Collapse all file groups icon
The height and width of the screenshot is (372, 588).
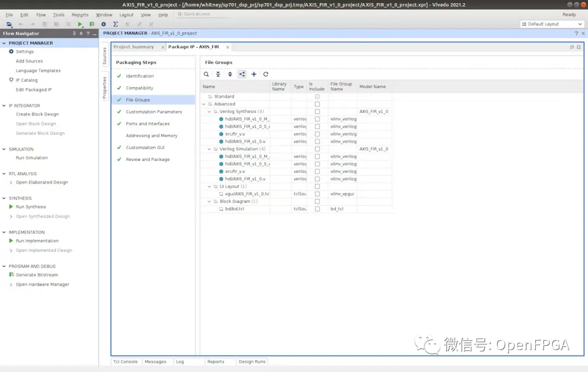[218, 74]
